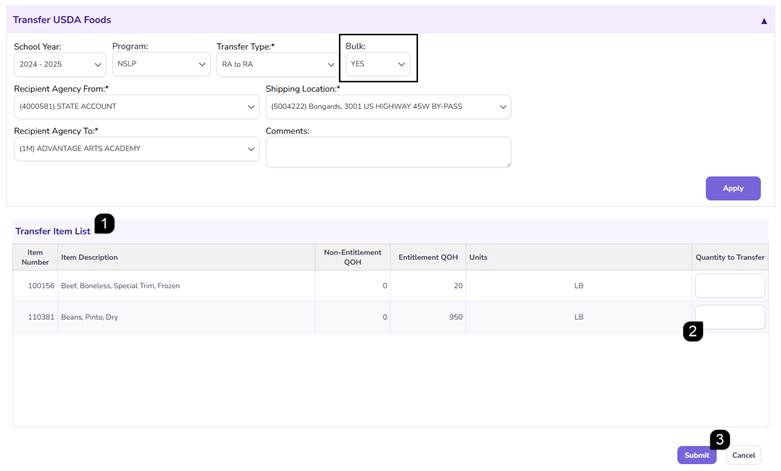Click LB units in the Beef row
This screenshot has height=471, width=781.
click(579, 286)
